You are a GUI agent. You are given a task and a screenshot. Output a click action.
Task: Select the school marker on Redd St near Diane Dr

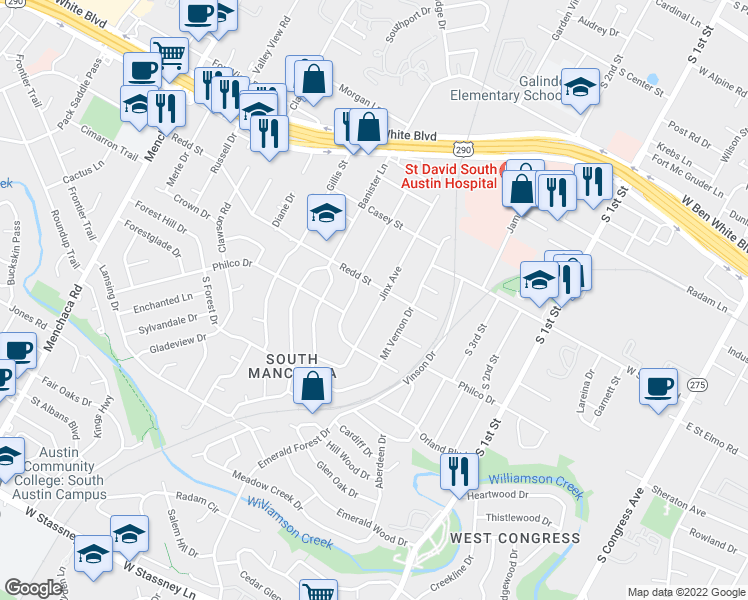[326, 216]
